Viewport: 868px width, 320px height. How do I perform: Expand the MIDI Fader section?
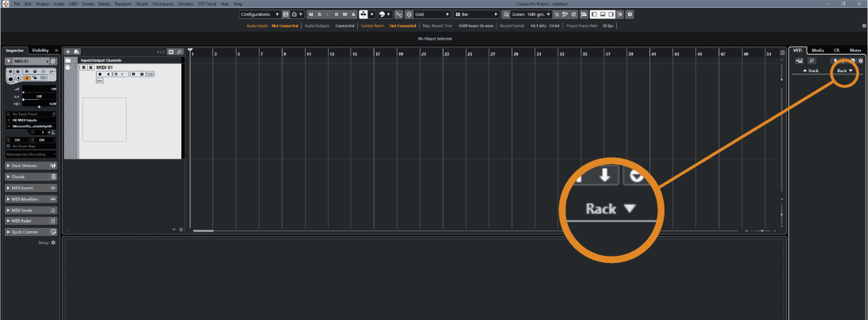pyautogui.click(x=32, y=221)
